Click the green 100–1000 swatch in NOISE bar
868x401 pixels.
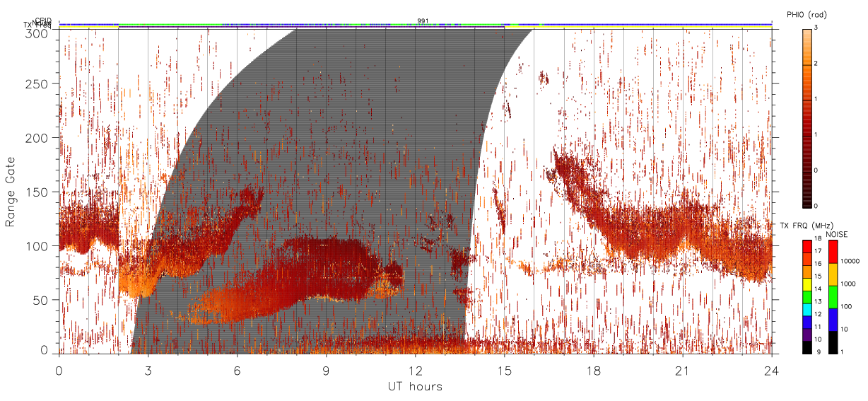832,297
